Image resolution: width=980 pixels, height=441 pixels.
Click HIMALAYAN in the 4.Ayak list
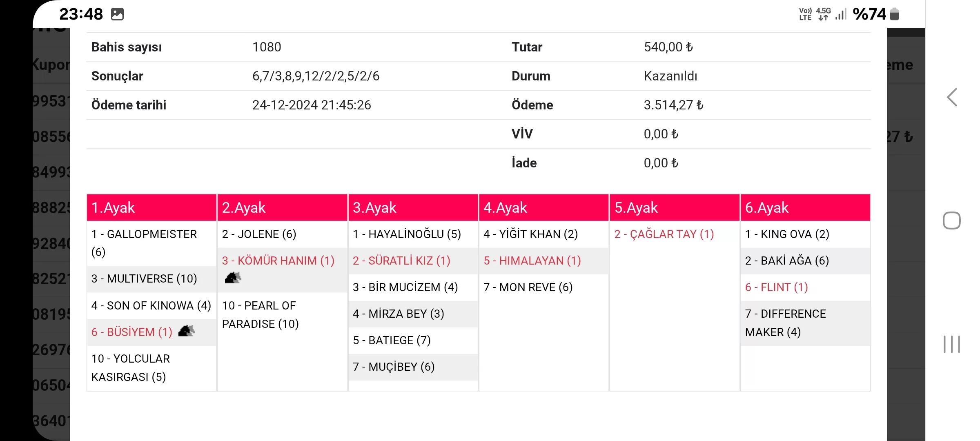tap(532, 261)
